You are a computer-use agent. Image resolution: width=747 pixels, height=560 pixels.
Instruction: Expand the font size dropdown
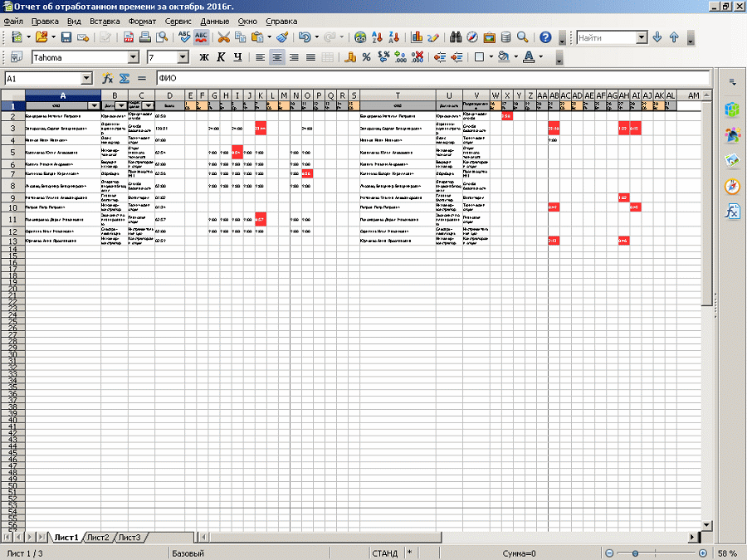[183, 57]
